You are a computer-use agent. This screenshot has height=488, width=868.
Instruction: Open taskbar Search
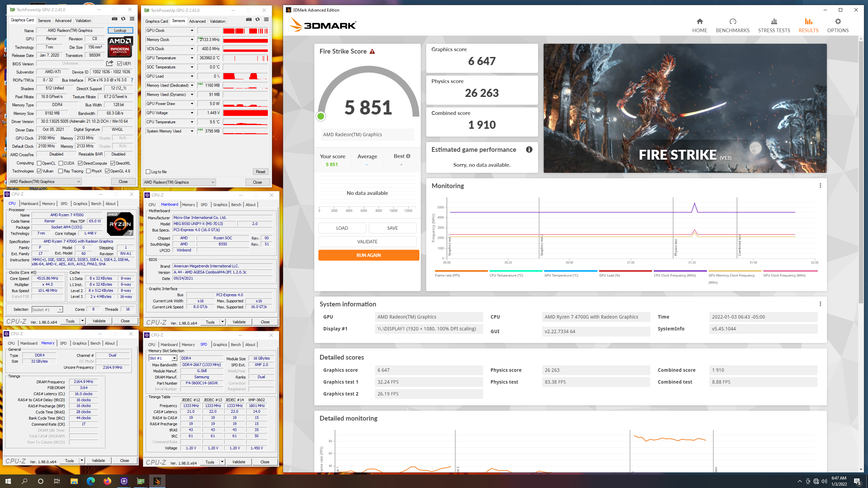[24, 481]
